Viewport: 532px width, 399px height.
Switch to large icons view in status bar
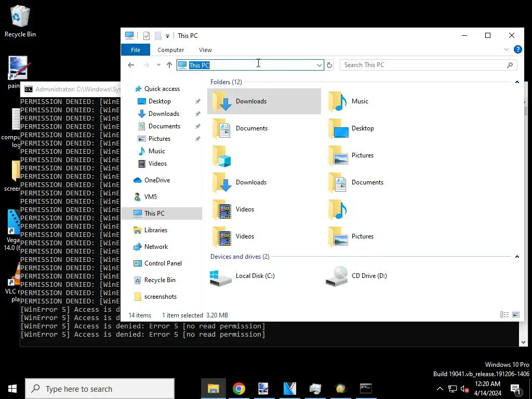point(516,315)
